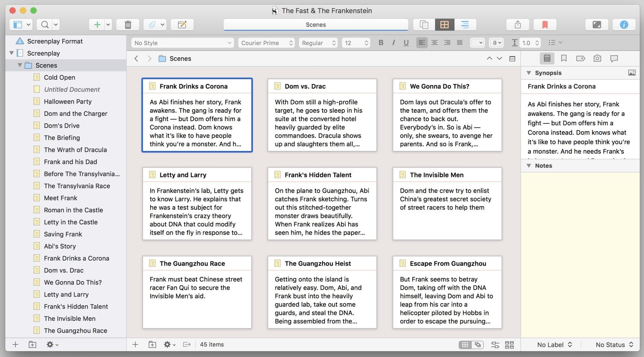Click the Share export icon
This screenshot has height=357, width=644.
[518, 25]
